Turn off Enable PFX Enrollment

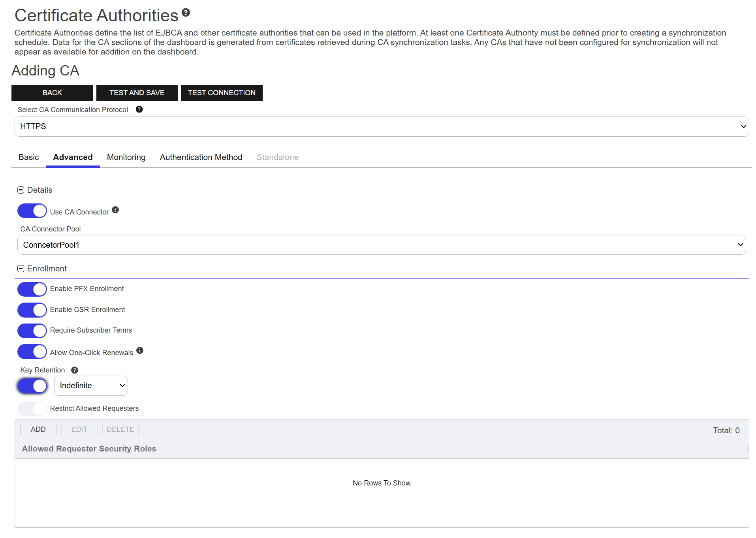32,289
